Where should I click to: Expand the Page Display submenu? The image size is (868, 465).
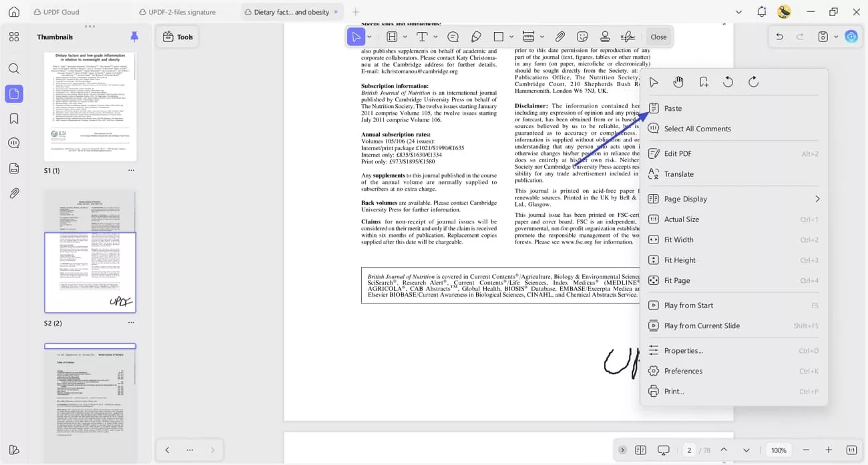click(x=733, y=199)
